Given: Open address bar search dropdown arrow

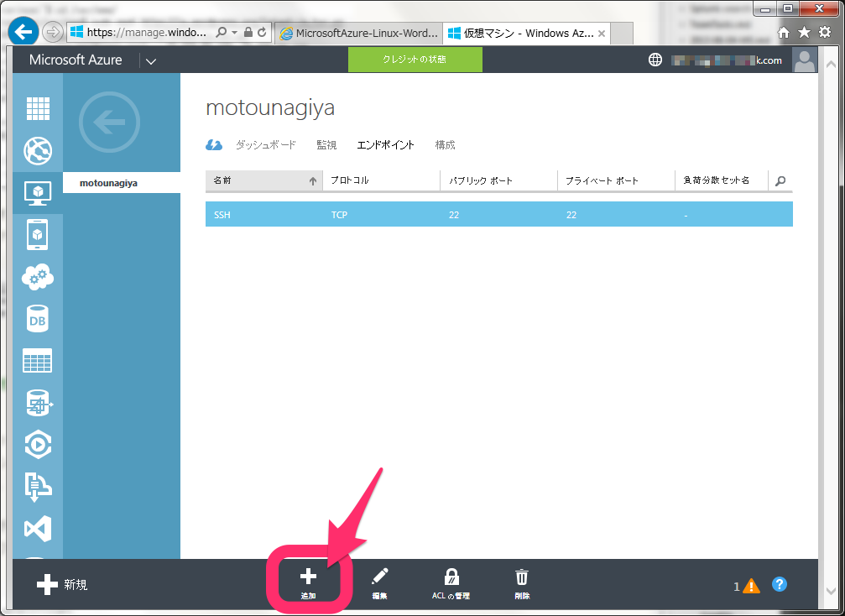Looking at the screenshot, I should [234, 33].
